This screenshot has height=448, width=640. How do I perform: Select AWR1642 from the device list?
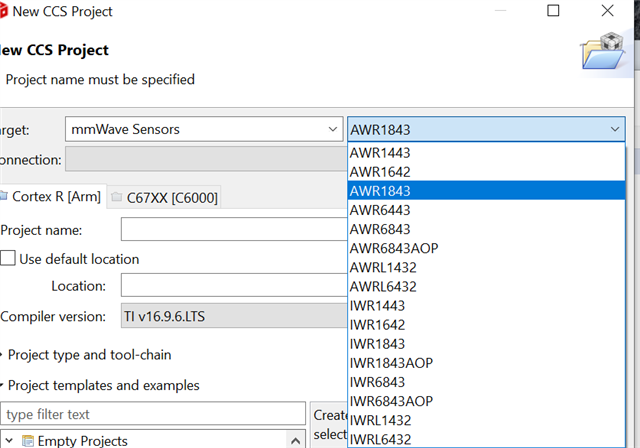coord(486,172)
